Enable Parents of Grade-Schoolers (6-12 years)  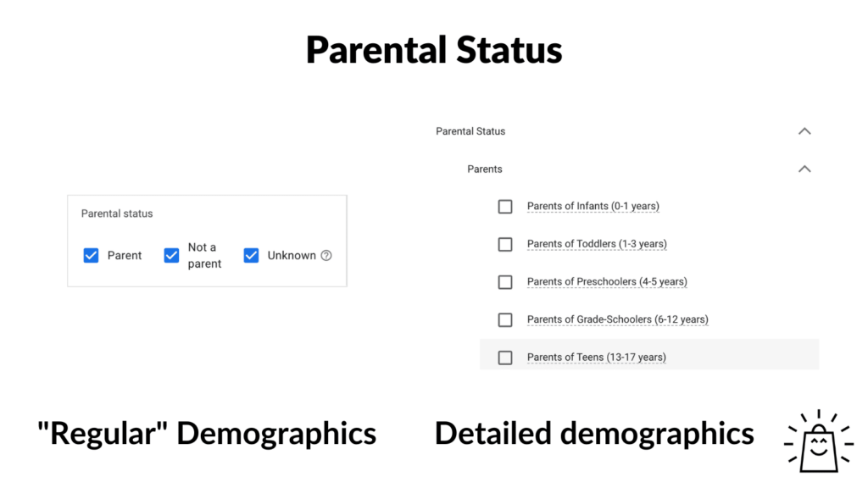(x=505, y=319)
